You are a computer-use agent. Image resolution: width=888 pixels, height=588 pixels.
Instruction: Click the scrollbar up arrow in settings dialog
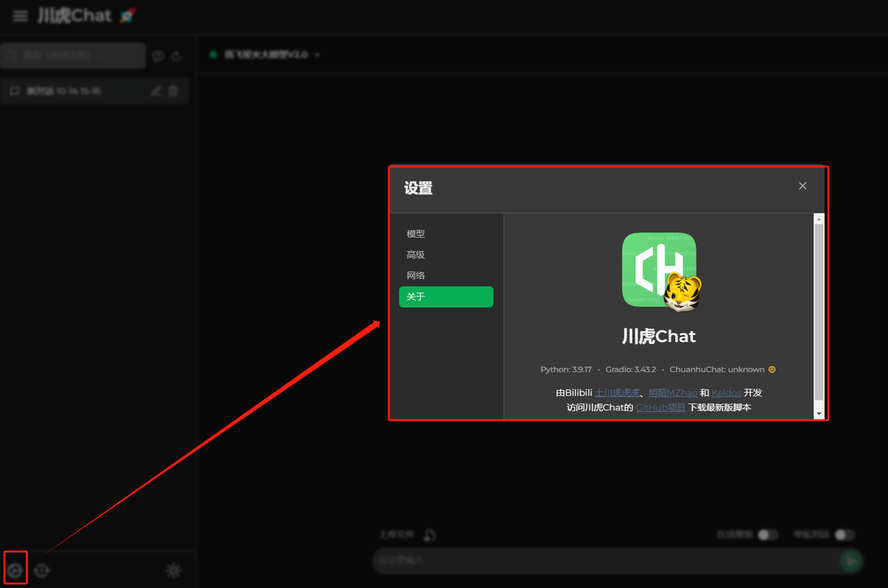coord(819,219)
